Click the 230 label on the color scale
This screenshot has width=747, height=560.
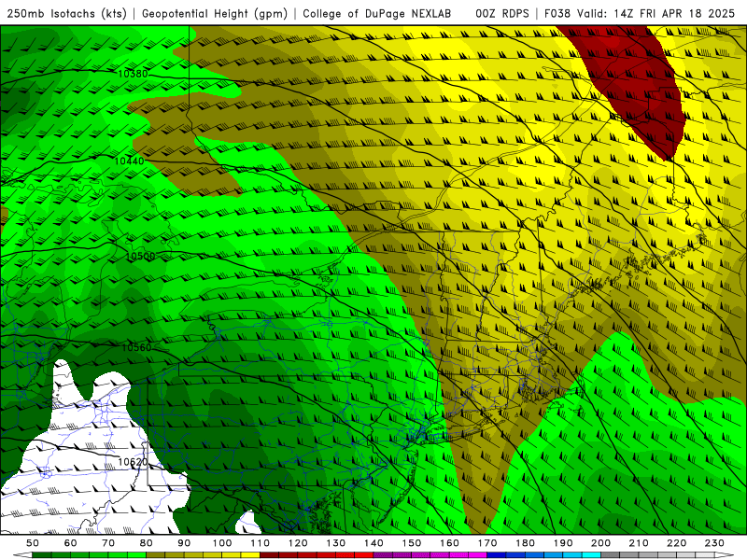[x=714, y=543]
